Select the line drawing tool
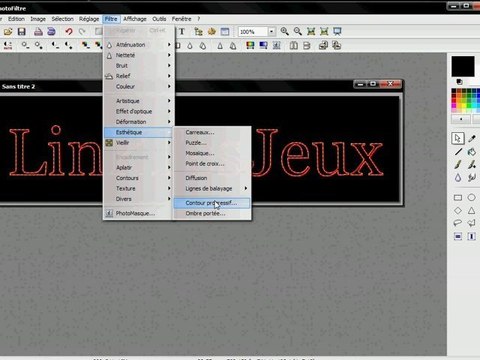 coord(458,152)
